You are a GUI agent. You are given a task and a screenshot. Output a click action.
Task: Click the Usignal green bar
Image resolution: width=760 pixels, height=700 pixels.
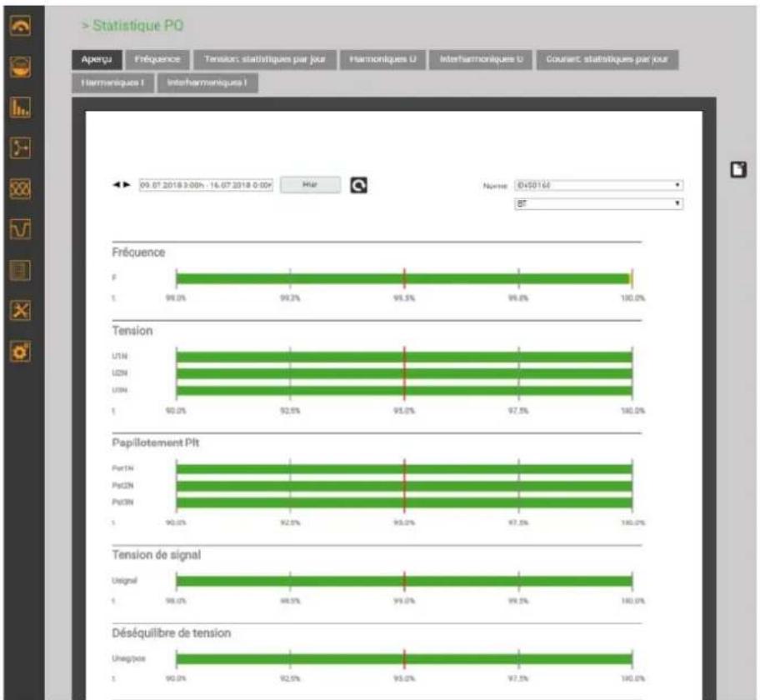click(x=404, y=581)
